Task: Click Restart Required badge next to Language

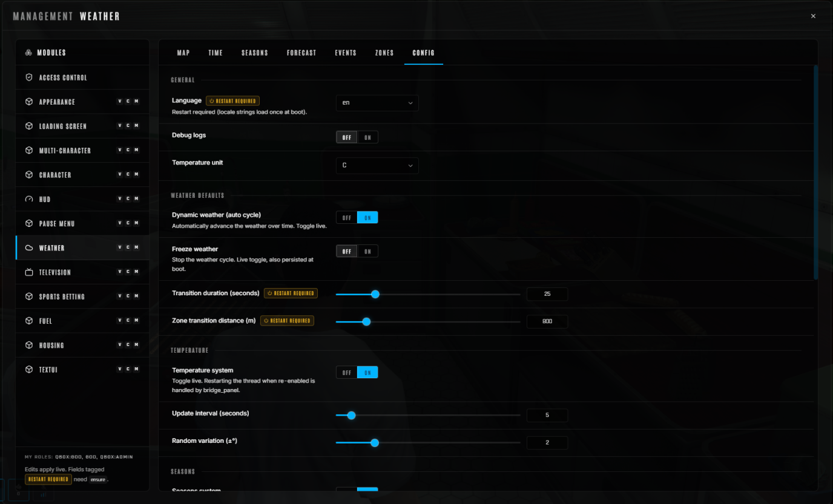Action: (233, 101)
